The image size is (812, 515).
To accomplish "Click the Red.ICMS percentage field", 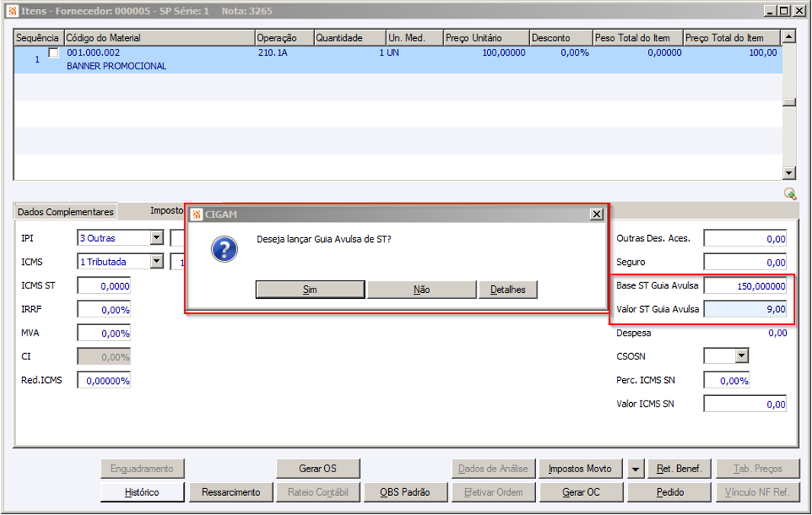I will (x=104, y=380).
